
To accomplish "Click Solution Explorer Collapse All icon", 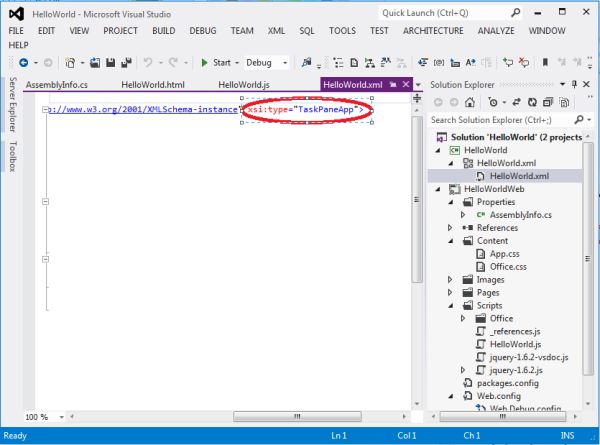I will click(548, 102).
